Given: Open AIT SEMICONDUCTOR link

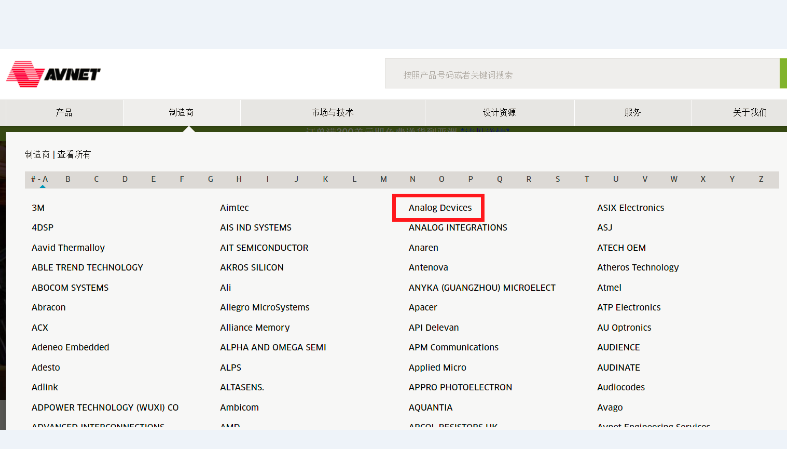Looking at the screenshot, I should point(264,248).
